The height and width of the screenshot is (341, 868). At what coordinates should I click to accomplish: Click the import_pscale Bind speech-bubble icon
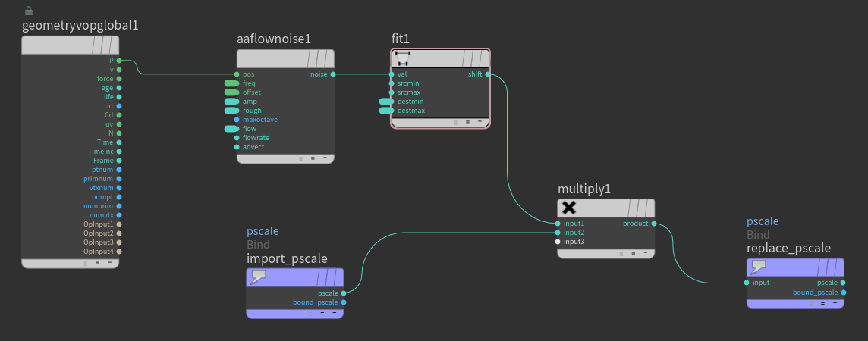259,277
